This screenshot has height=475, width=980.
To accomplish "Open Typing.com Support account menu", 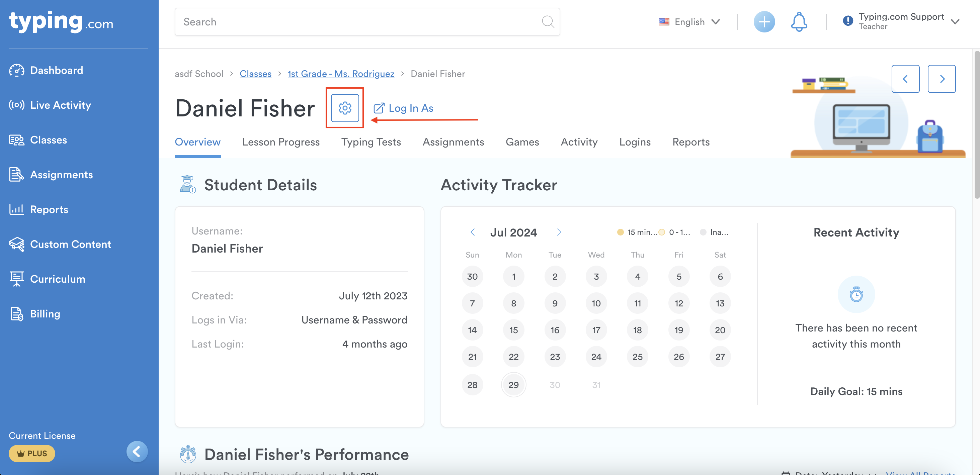I will coord(901,22).
